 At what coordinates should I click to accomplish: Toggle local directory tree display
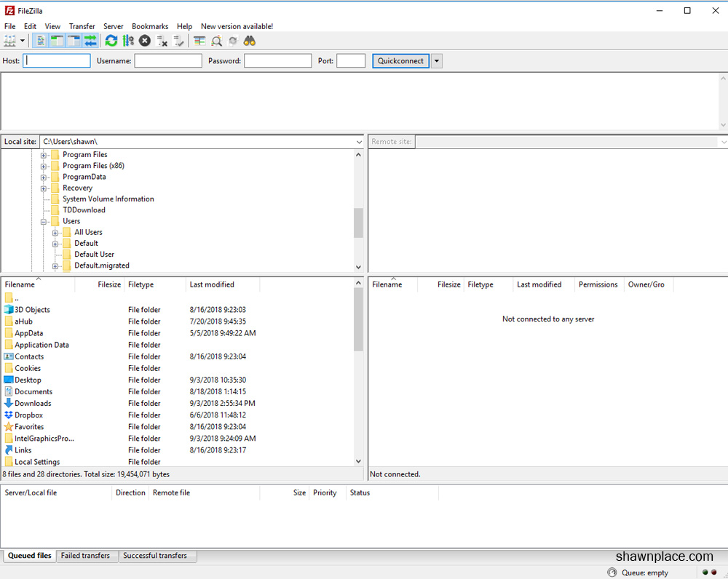(57, 41)
